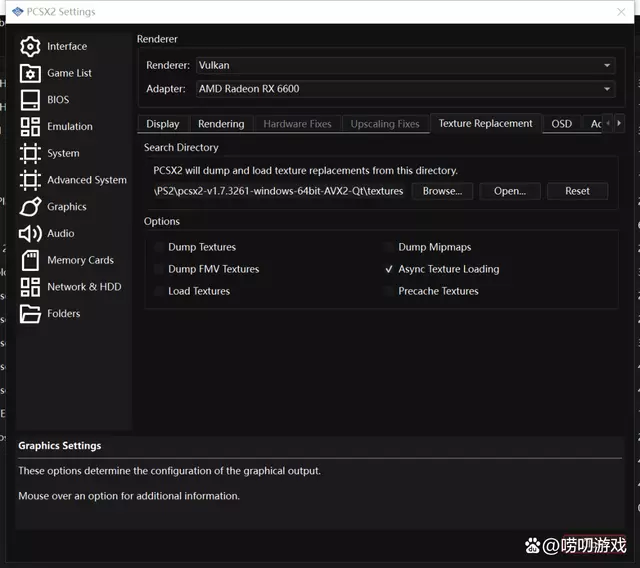Enable the Dump Textures checkbox

click(159, 247)
